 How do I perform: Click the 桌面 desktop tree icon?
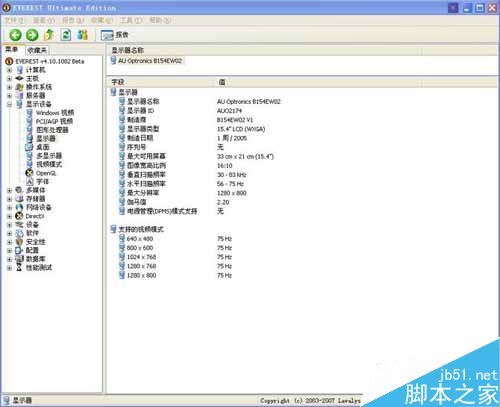30,147
